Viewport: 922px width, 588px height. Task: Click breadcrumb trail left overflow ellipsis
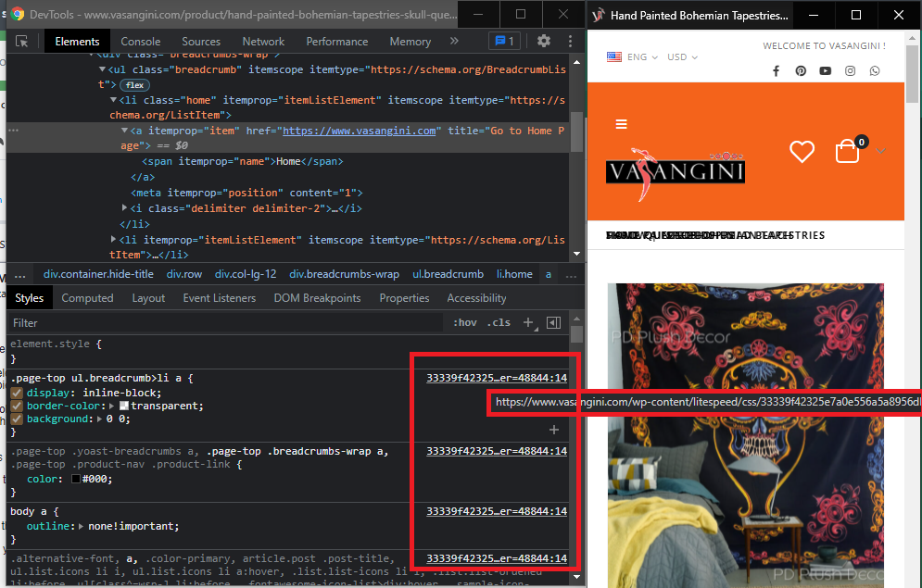pyautogui.click(x=20, y=274)
